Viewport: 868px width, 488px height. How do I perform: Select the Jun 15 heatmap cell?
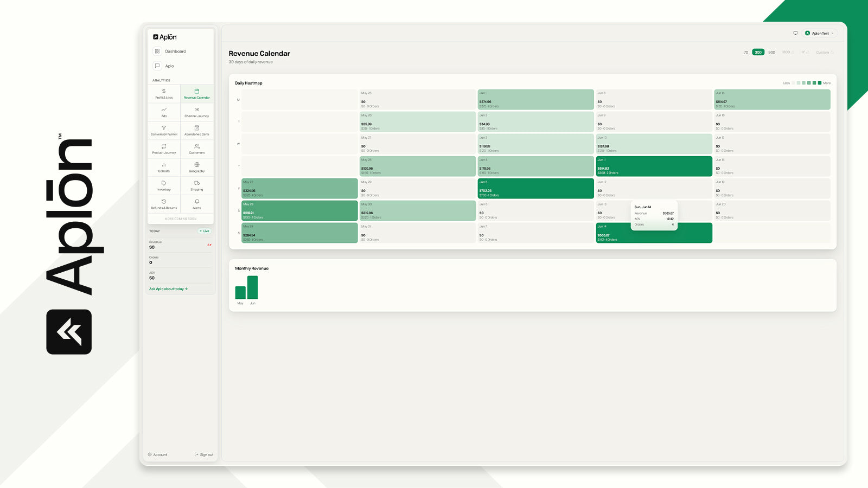coord(773,100)
